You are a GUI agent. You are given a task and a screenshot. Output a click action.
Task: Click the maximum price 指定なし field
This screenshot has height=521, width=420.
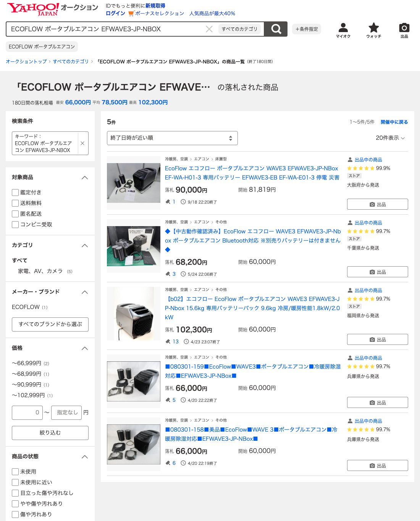click(66, 413)
